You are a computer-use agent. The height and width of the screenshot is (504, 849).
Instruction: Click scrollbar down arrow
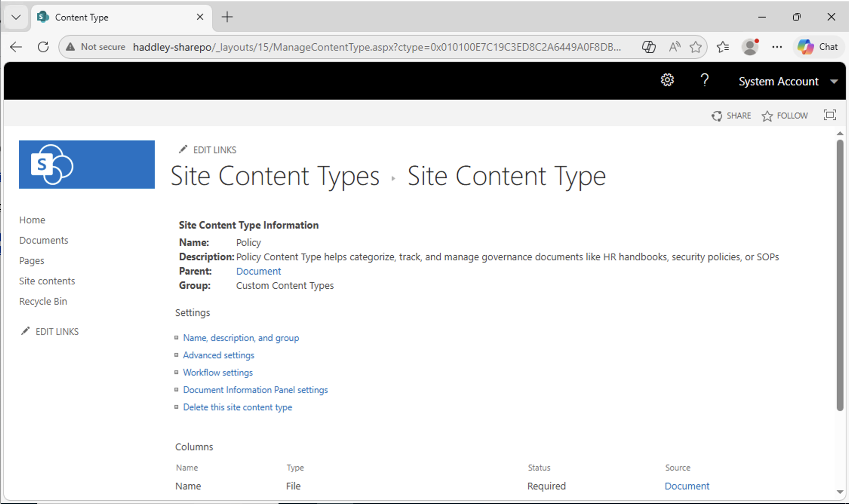pyautogui.click(x=840, y=492)
